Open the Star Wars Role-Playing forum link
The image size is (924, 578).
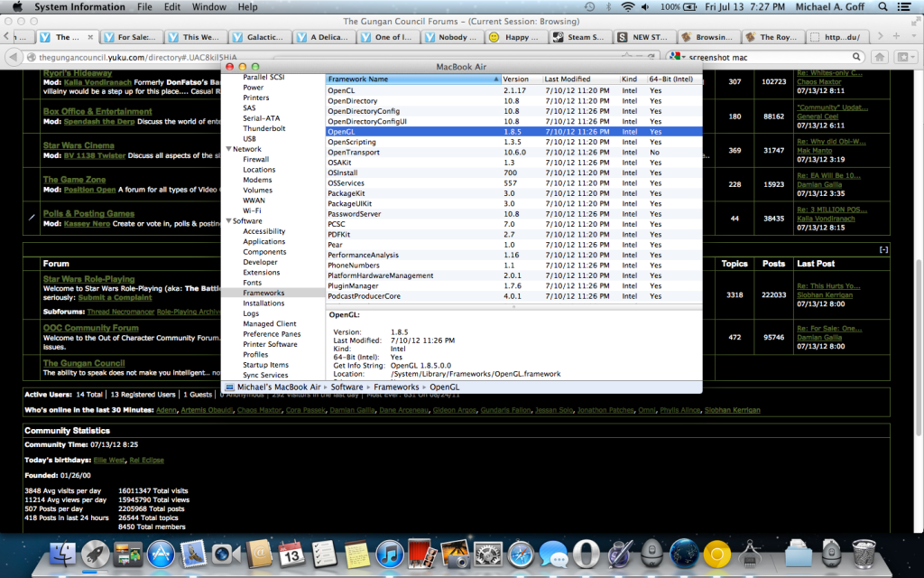coord(88,279)
